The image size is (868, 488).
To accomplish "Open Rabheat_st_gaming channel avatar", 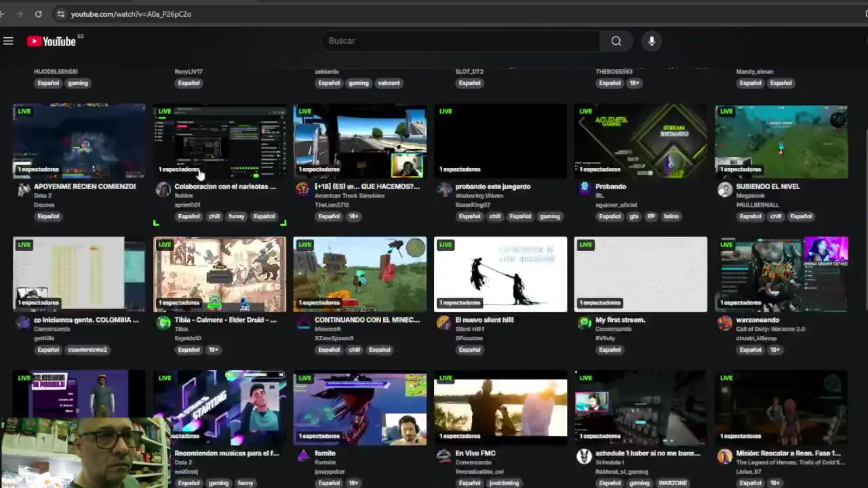I will (585, 456).
